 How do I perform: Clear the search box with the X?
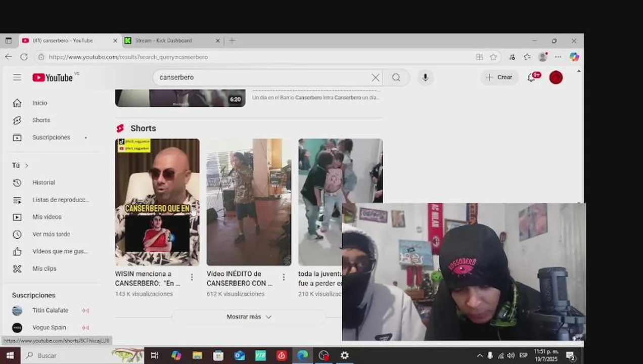(375, 77)
